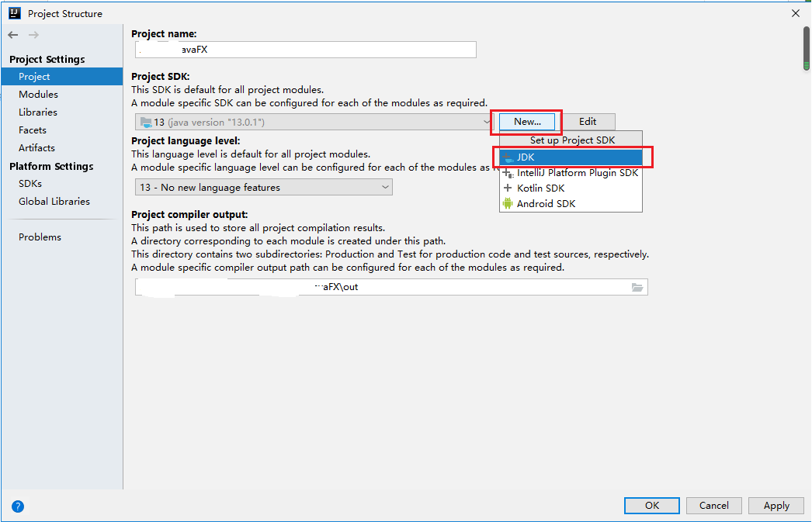Viewport: 812px width, 522px height.
Task: Open Facets in the sidebar
Action: [x=62, y=130]
